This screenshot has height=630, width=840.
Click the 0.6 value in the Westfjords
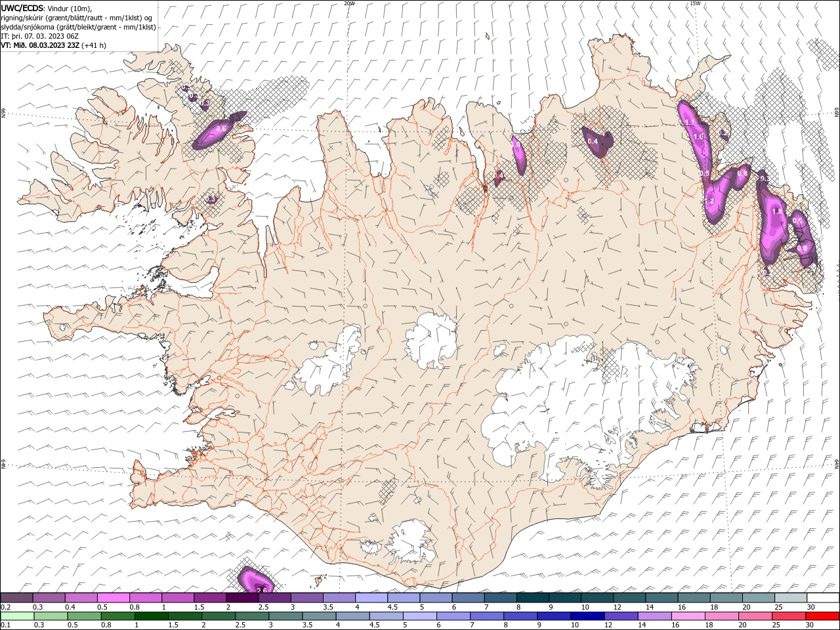pos(221,129)
